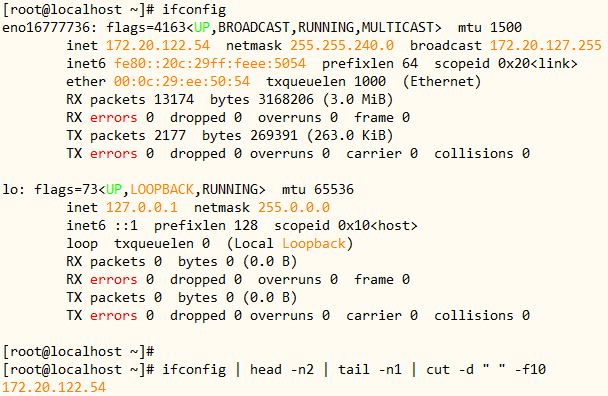Click the final output 172.20.122.54 at bottom
The width and height of the screenshot is (608, 396).
(54, 387)
